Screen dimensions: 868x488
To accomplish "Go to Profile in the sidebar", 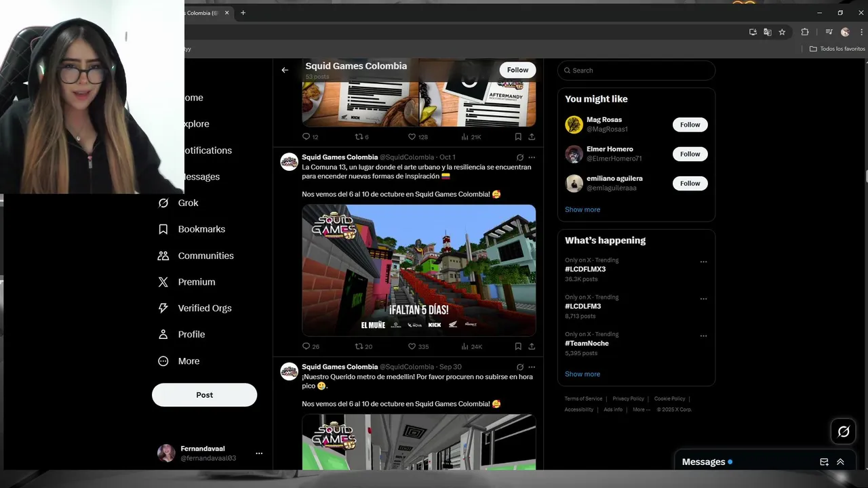I will tap(181, 334).
